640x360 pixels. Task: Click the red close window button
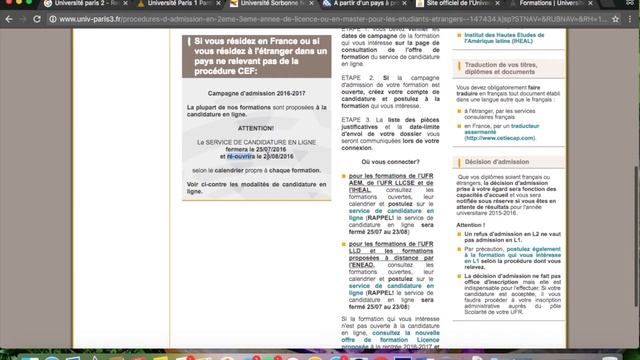click(x=9, y=2)
